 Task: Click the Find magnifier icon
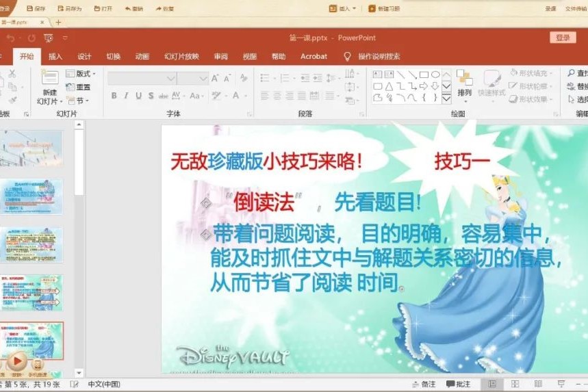click(x=571, y=73)
